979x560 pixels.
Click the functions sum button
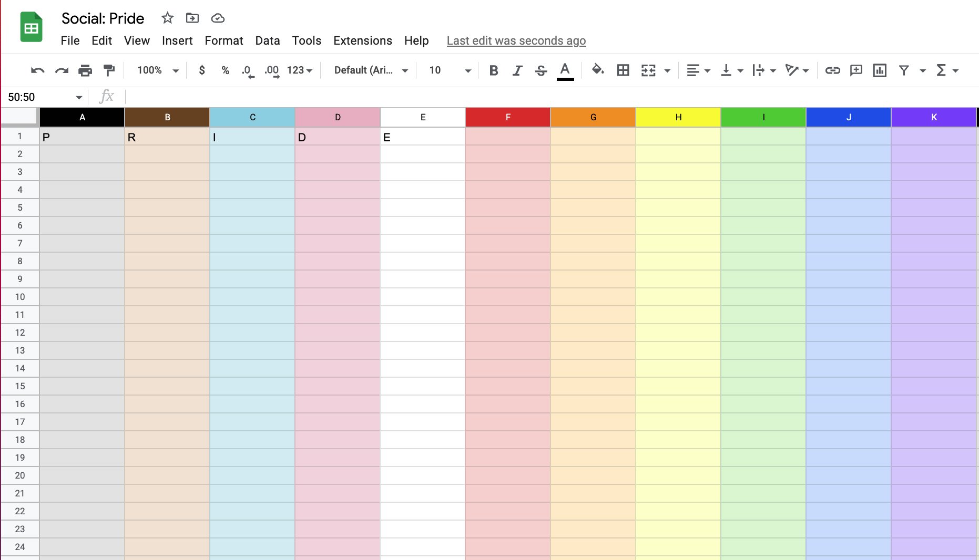click(943, 70)
